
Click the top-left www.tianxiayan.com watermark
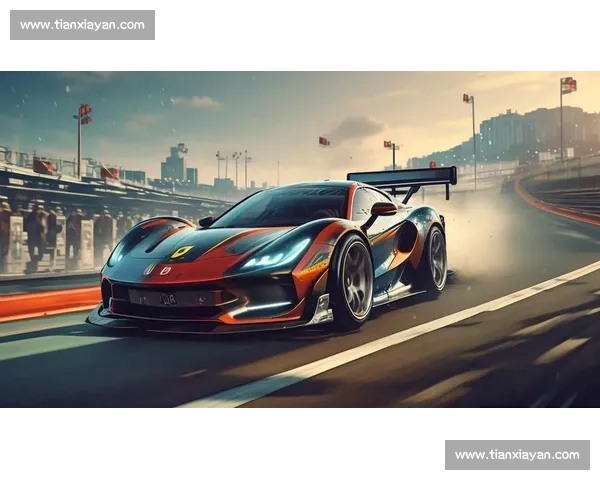click(83, 24)
